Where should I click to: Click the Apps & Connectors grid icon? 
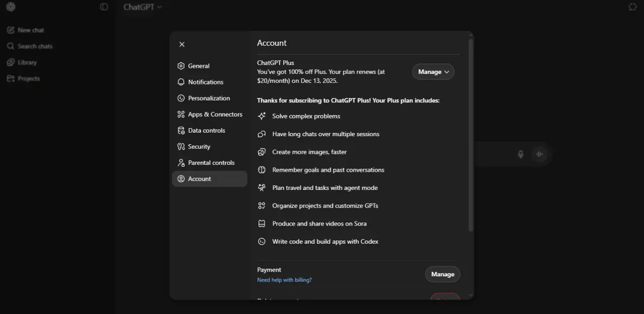[181, 114]
